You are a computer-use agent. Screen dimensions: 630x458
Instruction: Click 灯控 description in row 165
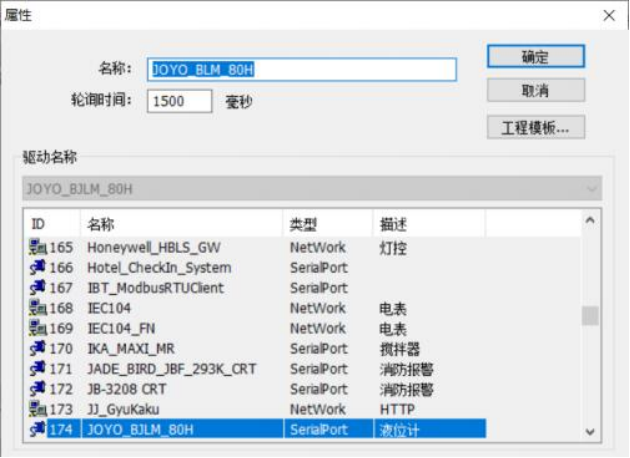click(x=393, y=248)
